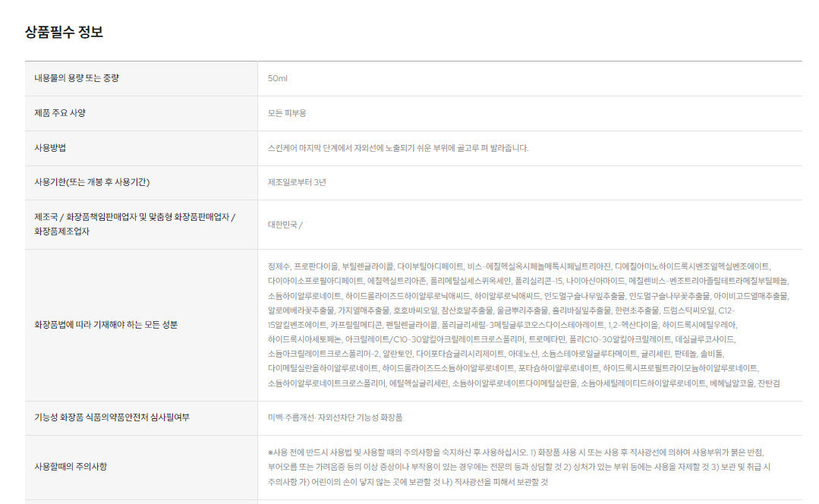Click 정제수 at start of ingredients list
Viewport: 819px width, 504px height.
[279, 266]
